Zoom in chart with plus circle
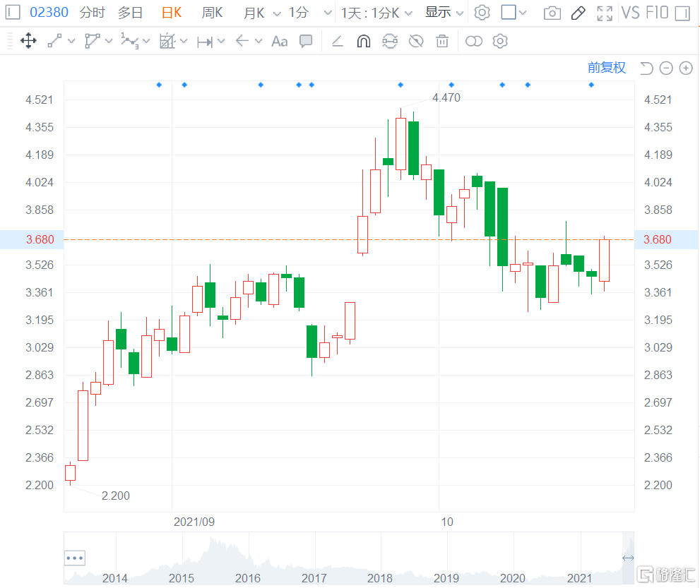Screen dimensions: 700x588 tap(685, 68)
